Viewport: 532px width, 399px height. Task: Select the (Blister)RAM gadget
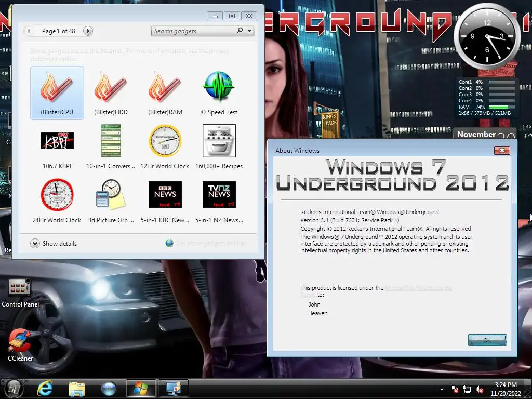165,93
